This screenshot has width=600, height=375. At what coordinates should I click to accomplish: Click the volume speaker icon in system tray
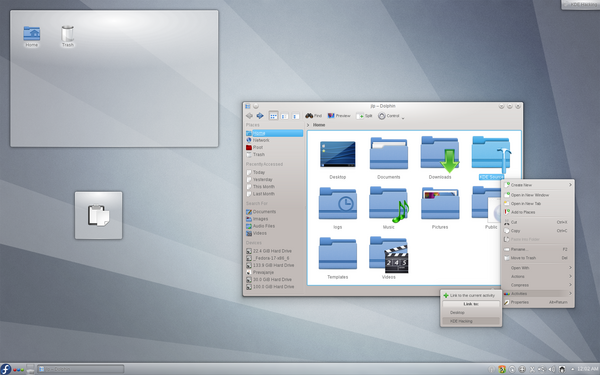[551, 369]
